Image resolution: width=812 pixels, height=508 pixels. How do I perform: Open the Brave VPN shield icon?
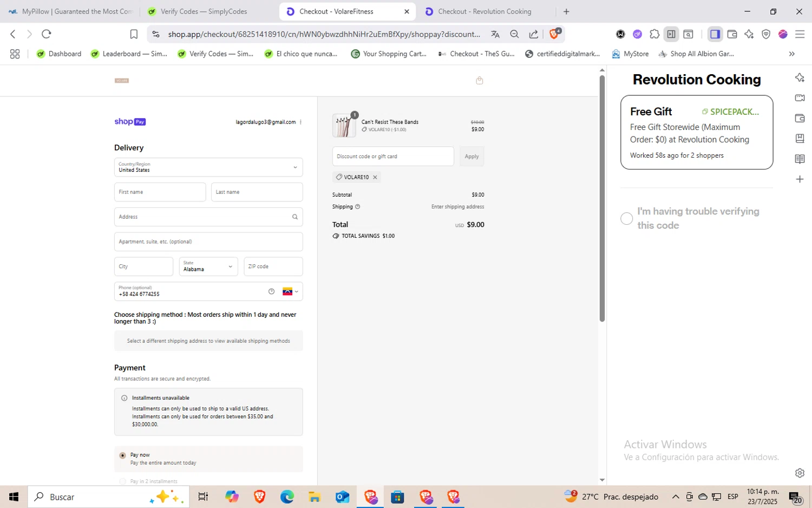click(x=766, y=34)
